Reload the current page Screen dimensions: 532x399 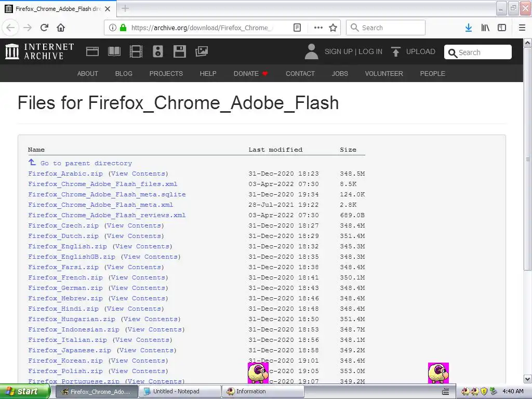45,28
